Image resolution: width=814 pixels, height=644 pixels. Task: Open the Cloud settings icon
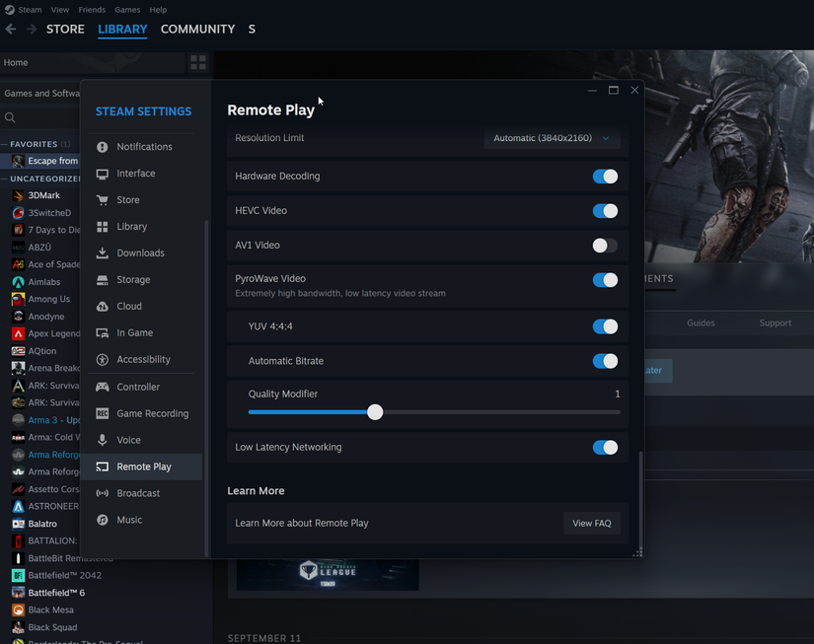click(103, 306)
